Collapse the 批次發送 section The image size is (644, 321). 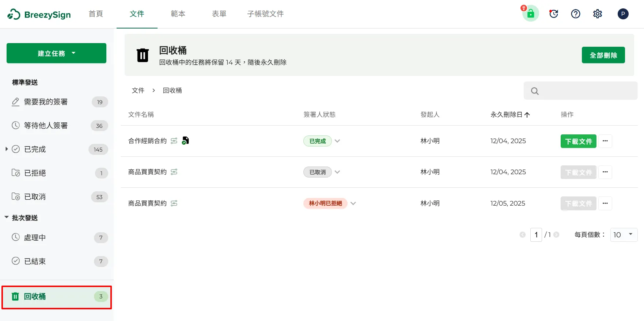[7, 218]
